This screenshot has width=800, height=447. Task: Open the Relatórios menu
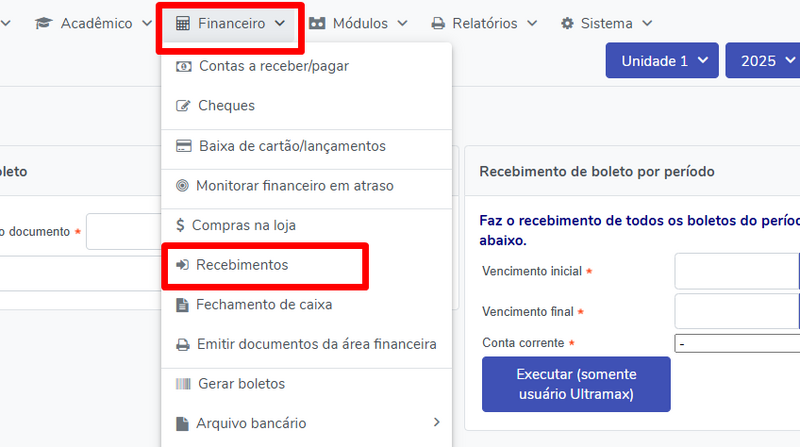tap(484, 23)
